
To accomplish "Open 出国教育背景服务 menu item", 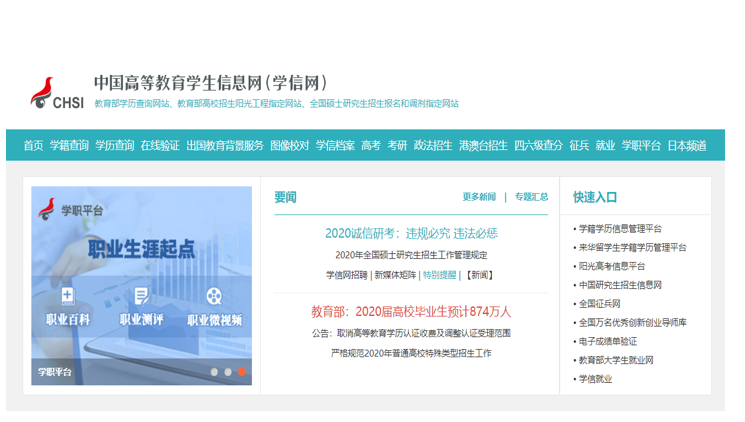I will (225, 145).
